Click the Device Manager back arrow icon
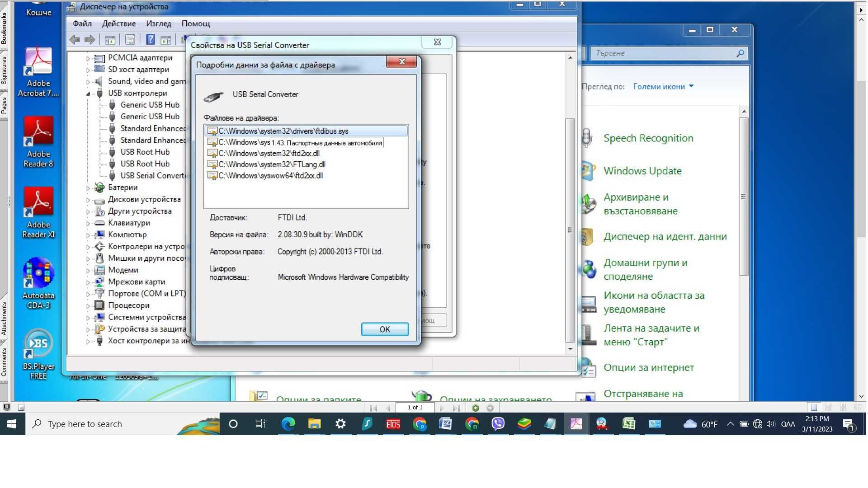The width and height of the screenshot is (868, 488). (75, 40)
